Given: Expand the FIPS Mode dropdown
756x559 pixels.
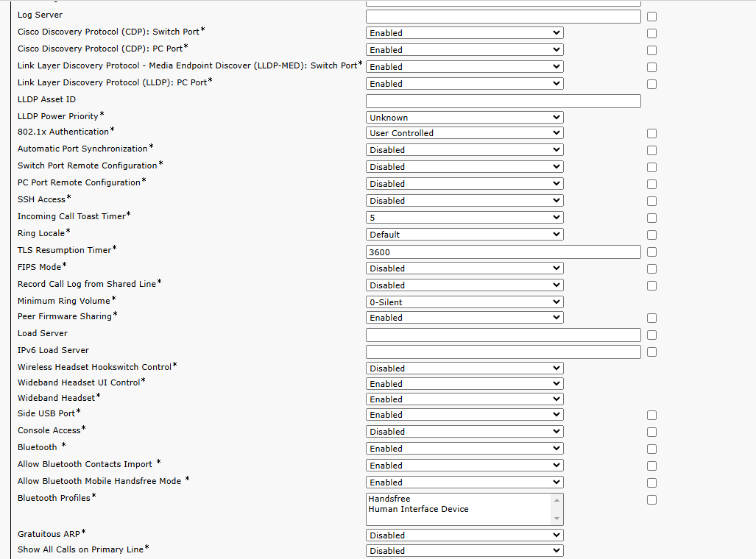Looking at the screenshot, I should coord(464,268).
